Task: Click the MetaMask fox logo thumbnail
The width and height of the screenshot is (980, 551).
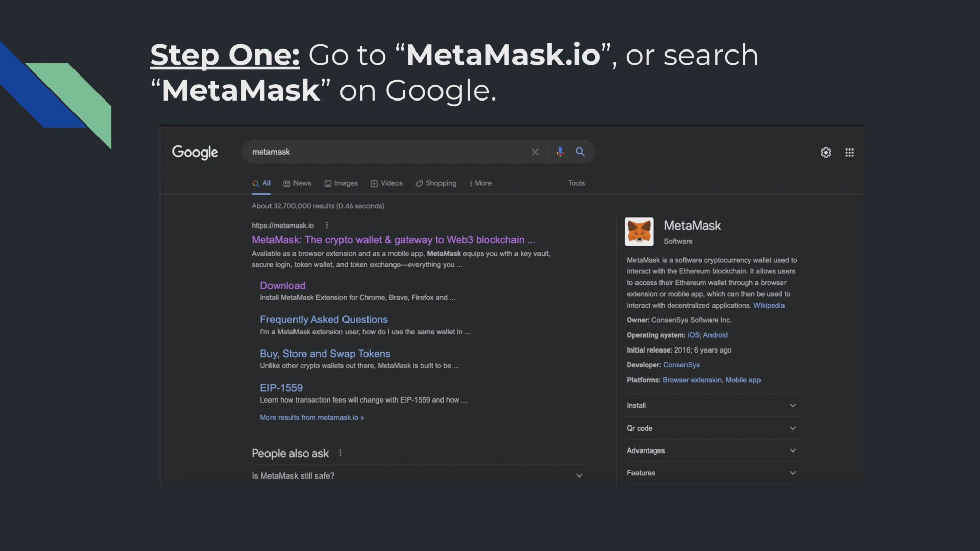Action: [x=639, y=232]
